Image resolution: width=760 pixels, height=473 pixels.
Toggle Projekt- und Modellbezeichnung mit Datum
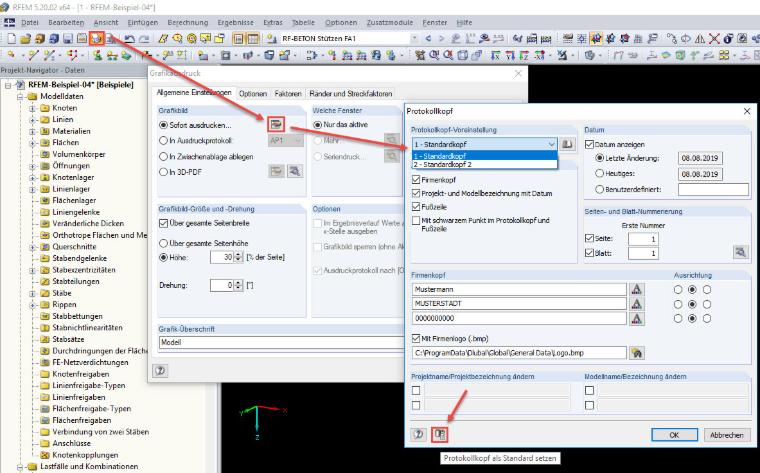(x=416, y=193)
